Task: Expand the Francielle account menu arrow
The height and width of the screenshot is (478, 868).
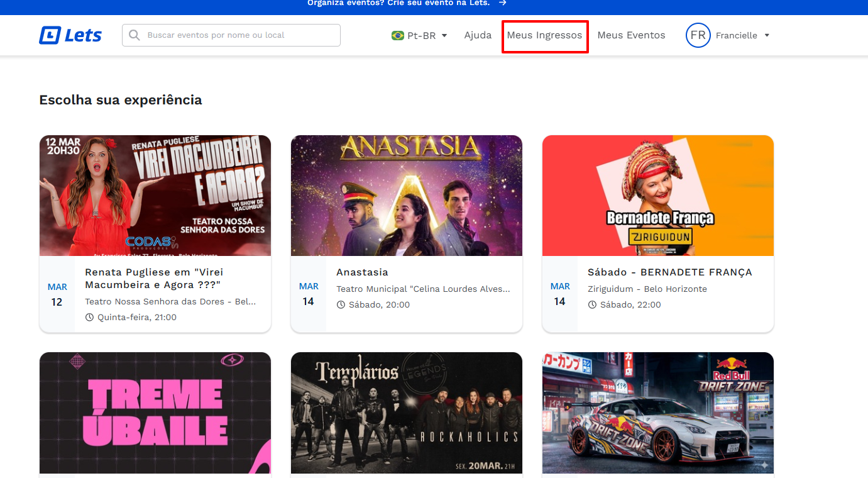Action: point(767,36)
